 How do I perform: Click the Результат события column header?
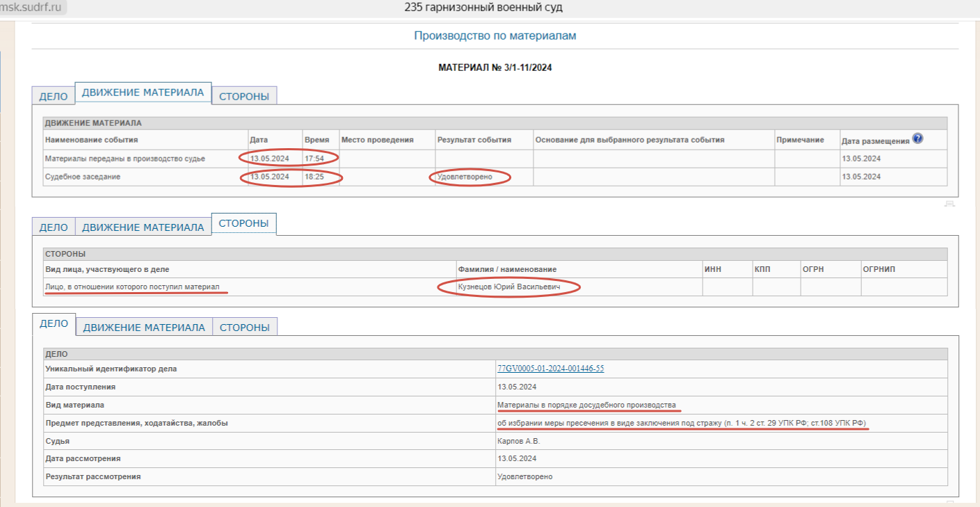click(474, 140)
